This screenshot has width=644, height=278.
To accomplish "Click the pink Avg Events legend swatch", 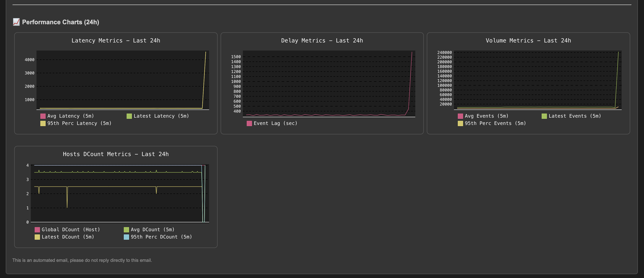I will pyautogui.click(x=460, y=116).
